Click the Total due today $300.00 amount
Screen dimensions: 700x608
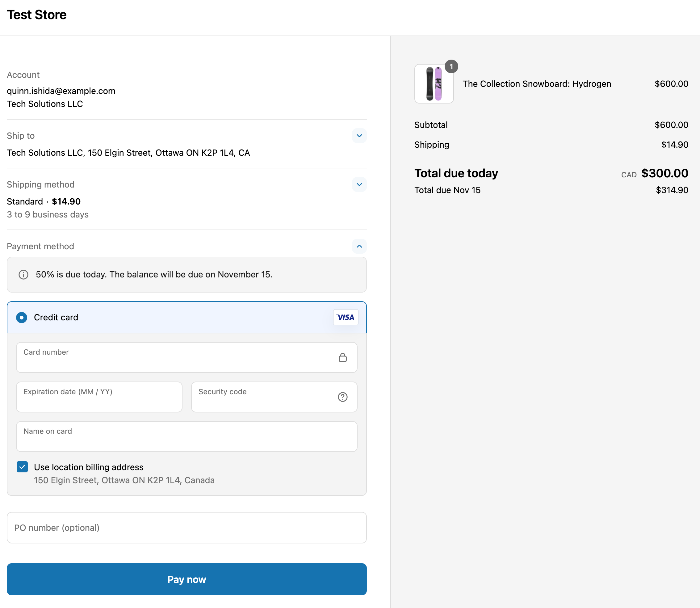coord(665,173)
